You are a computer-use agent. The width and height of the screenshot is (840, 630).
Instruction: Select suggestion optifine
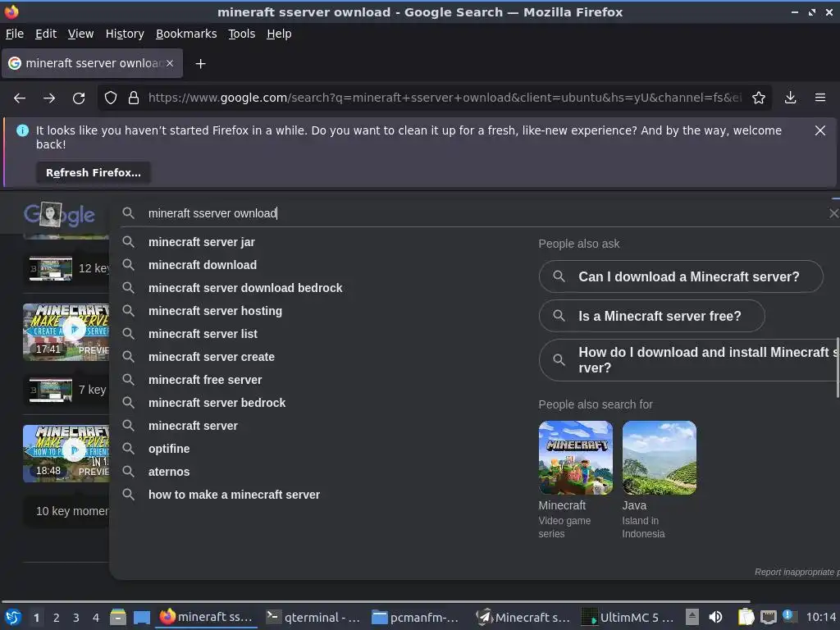pyautogui.click(x=169, y=449)
